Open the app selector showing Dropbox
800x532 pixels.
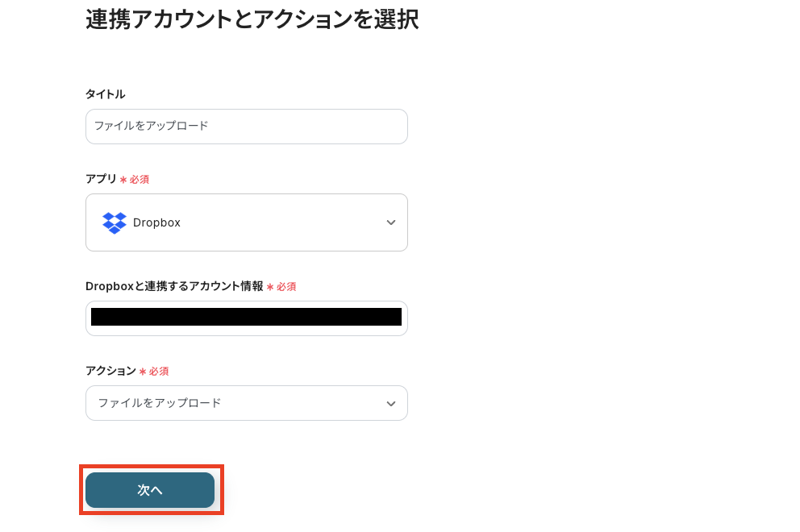coord(247,222)
